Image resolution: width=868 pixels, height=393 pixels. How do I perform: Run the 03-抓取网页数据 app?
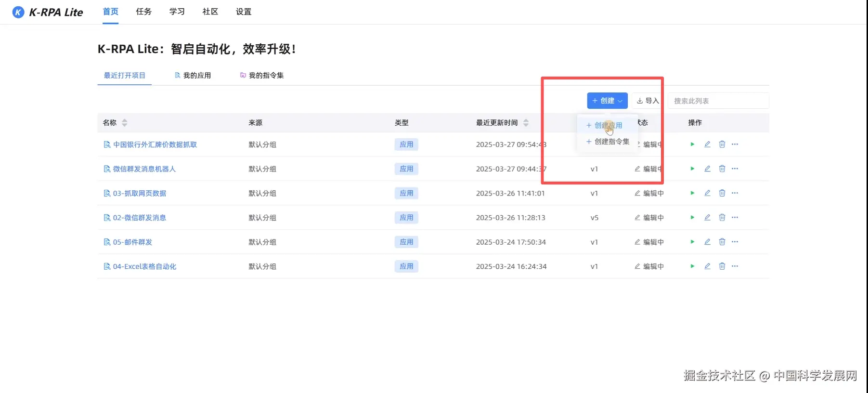click(x=692, y=193)
